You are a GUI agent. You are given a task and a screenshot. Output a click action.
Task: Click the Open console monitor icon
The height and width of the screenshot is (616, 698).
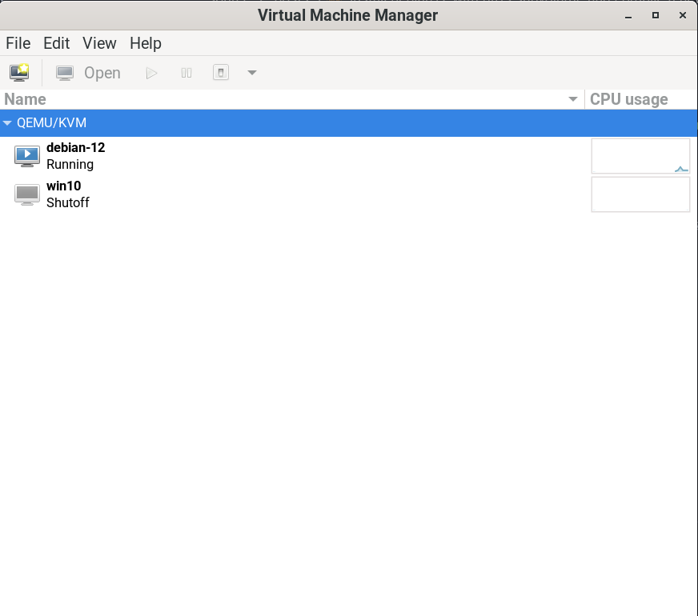point(65,73)
